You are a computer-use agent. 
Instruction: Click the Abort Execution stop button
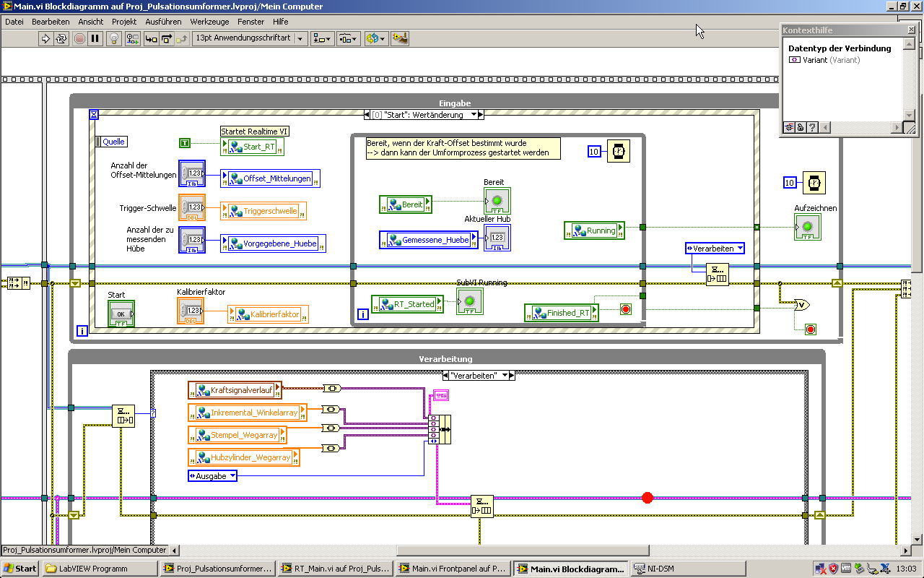[x=79, y=38]
